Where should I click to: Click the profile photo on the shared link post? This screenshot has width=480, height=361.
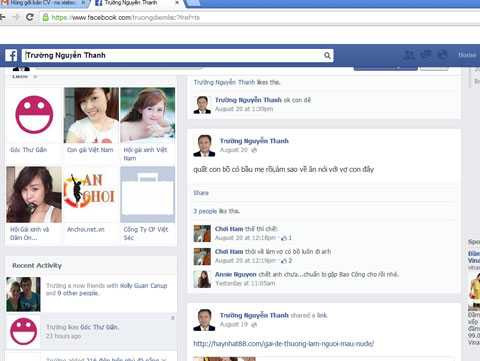pyautogui.click(x=204, y=320)
